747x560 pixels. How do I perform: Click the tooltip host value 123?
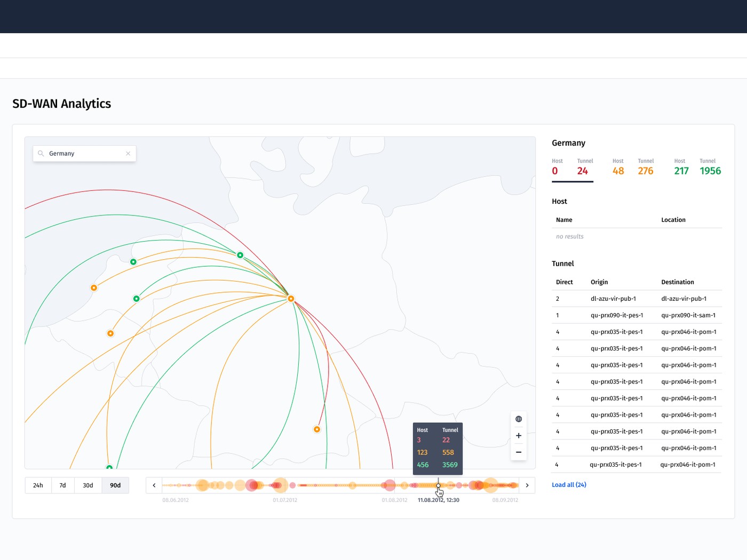coord(422,452)
